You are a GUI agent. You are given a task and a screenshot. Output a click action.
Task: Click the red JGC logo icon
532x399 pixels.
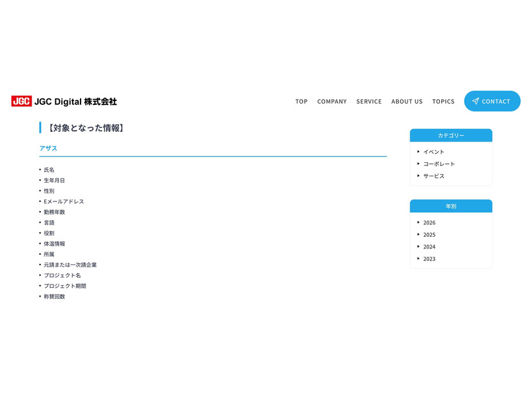pyautogui.click(x=21, y=101)
